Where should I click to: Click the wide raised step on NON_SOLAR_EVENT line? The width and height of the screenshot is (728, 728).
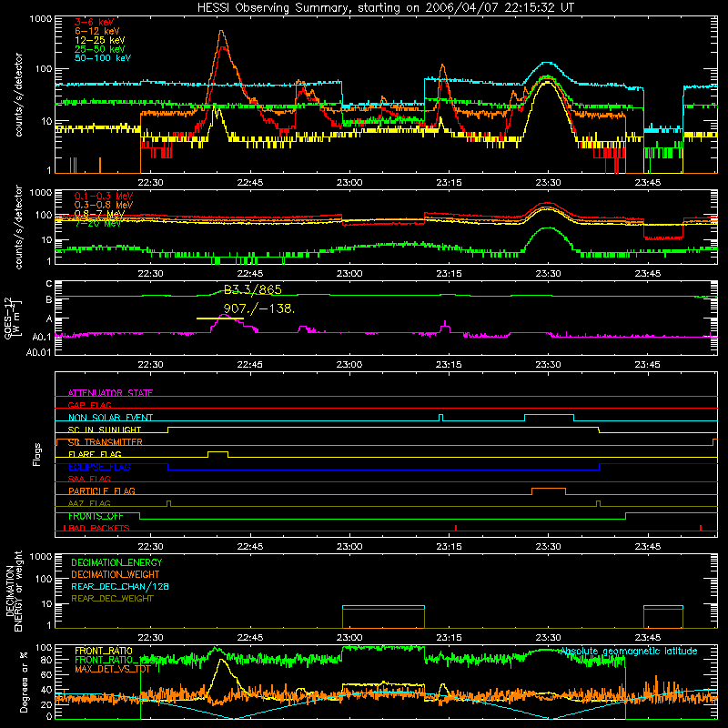(x=550, y=418)
